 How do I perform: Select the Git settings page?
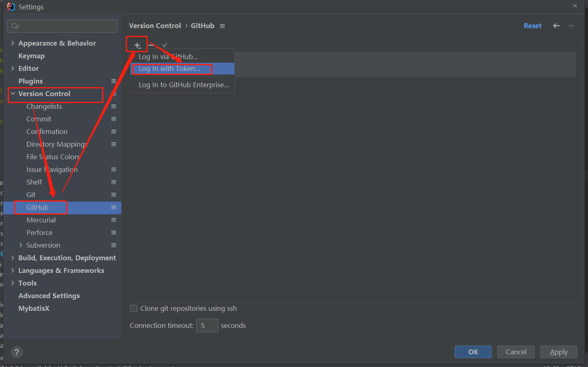pos(31,195)
